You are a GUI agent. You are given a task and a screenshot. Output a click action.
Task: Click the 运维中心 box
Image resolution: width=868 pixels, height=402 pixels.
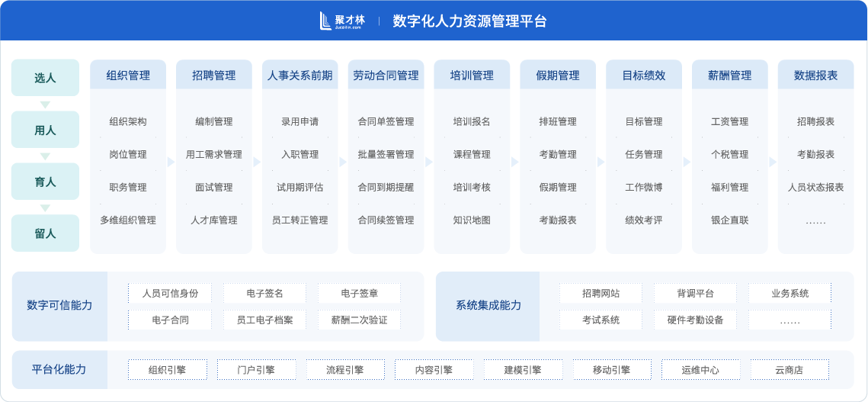(x=701, y=370)
